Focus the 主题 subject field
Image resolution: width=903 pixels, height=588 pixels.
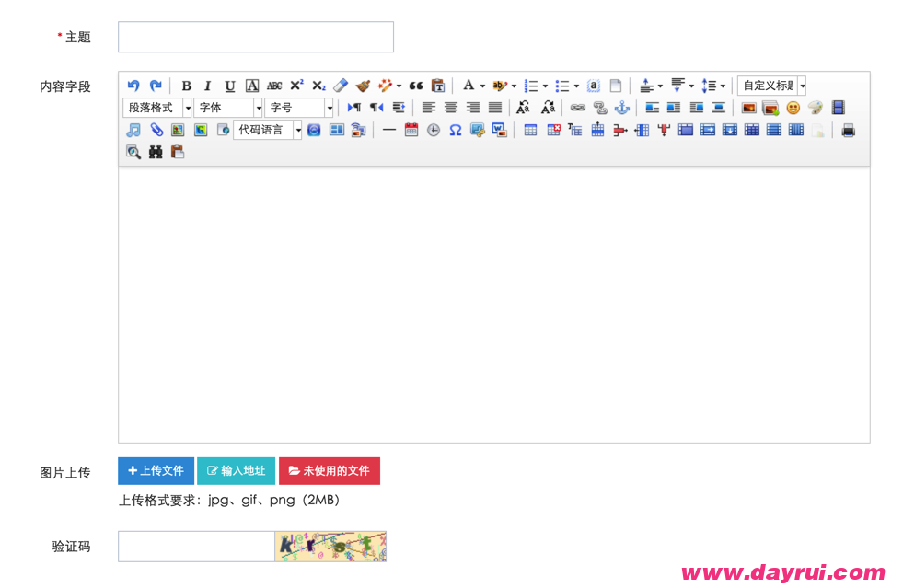click(256, 37)
